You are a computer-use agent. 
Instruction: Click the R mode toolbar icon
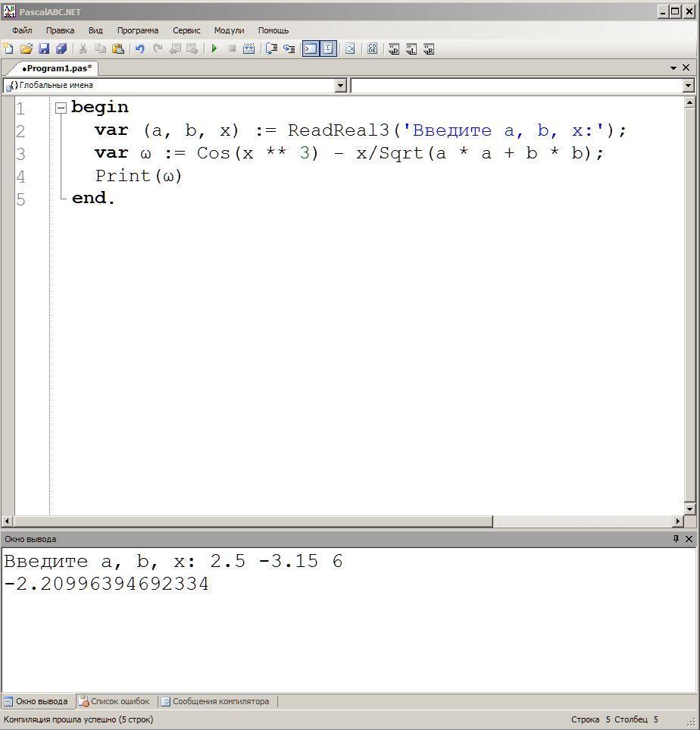[x=429, y=49]
